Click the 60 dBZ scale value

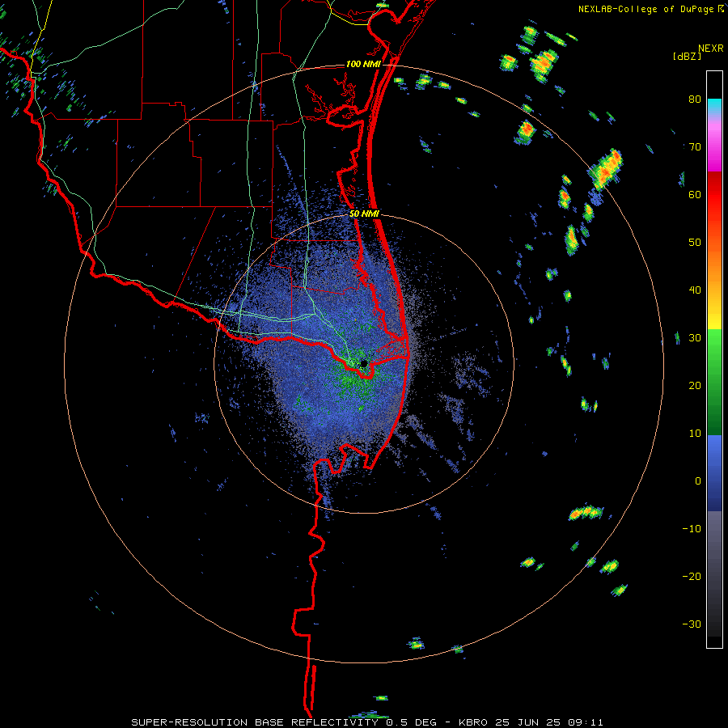tap(695, 195)
